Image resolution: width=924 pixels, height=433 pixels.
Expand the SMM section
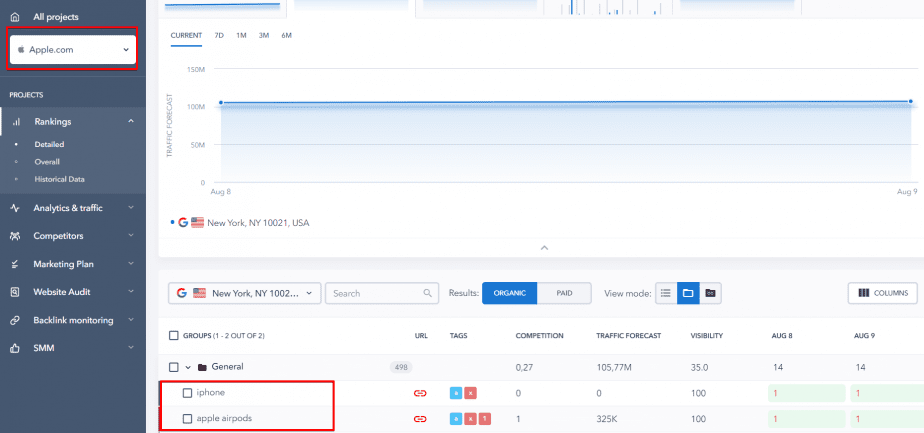(x=131, y=348)
